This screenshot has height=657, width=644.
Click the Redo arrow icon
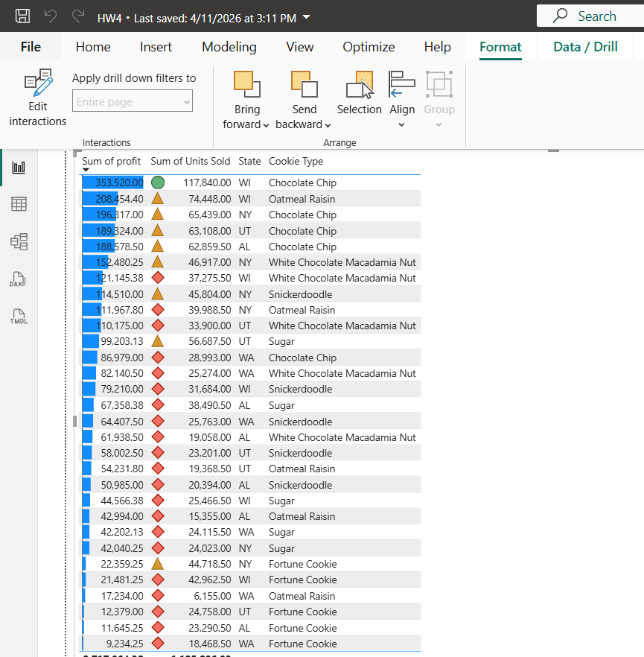pyautogui.click(x=78, y=16)
